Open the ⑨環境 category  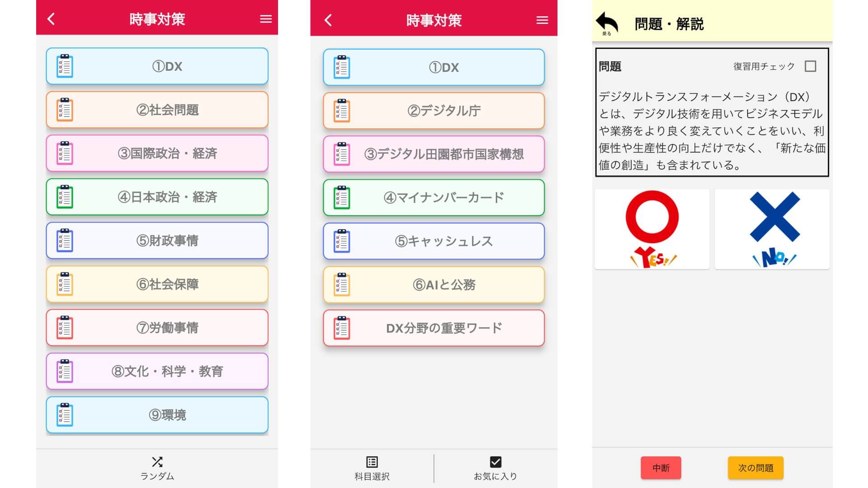[157, 415]
